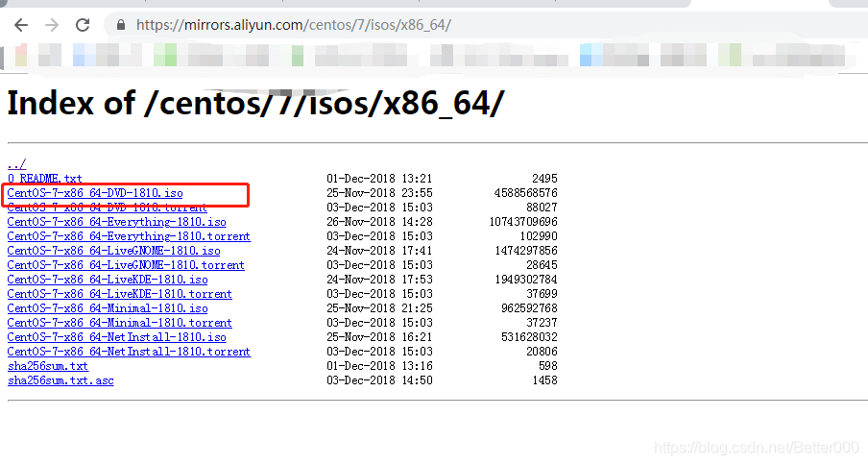View site security via the padlock icon

[121, 25]
